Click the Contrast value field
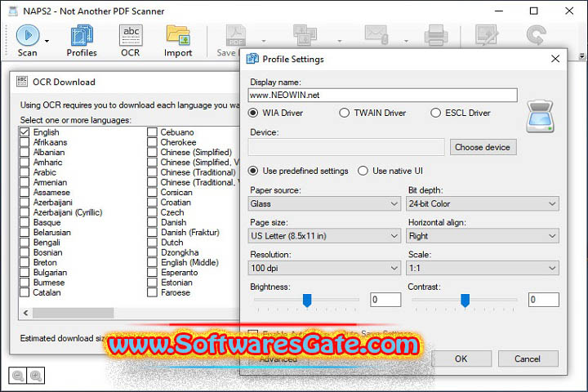This screenshot has height=392, width=588. (544, 300)
